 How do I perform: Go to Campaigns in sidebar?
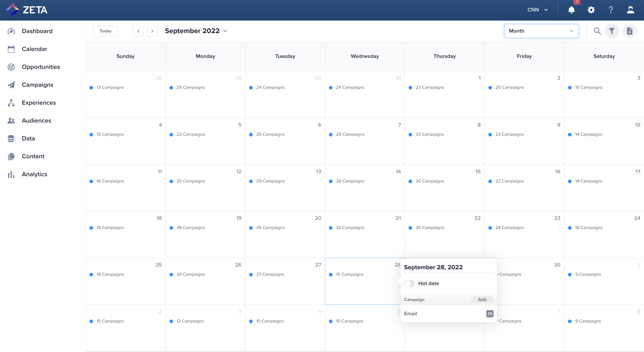[x=38, y=85]
